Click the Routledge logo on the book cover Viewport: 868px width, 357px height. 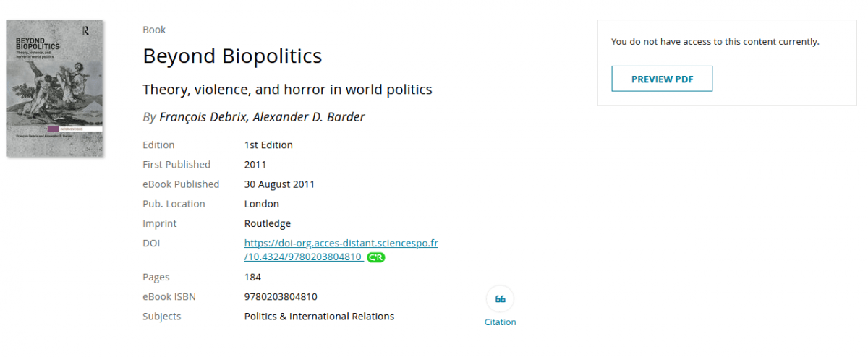pyautogui.click(x=86, y=30)
